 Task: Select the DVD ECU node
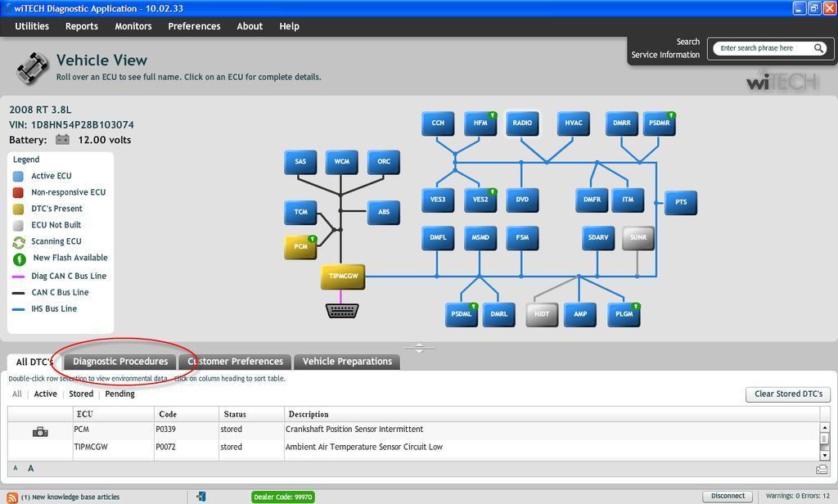522,200
